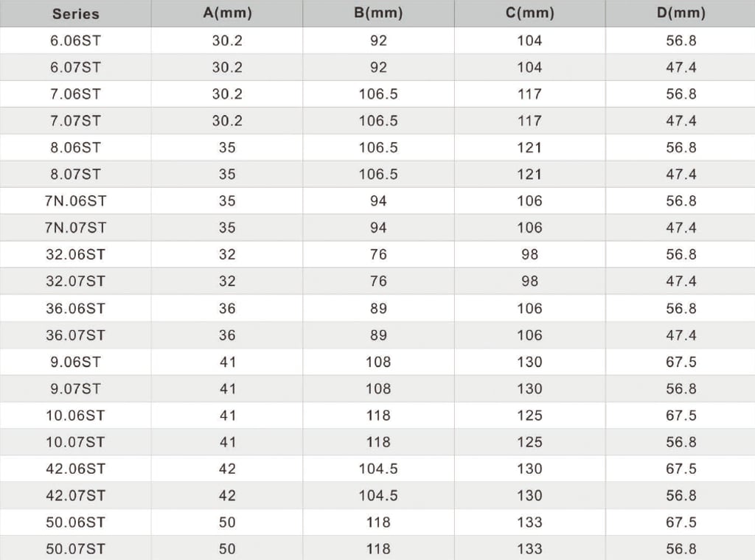Viewport: 755px width, 560px height.
Task: Select the C(mm) column header
Action: [529, 13]
